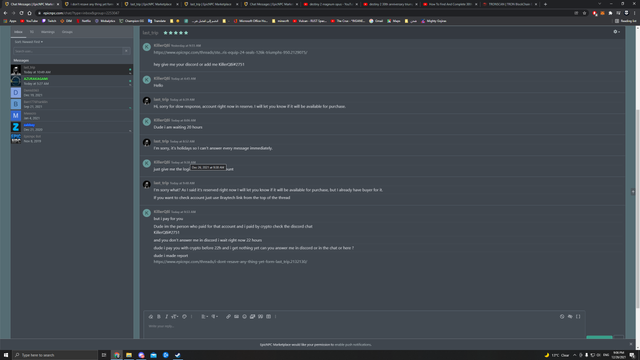Open the epicnpc thread link in first message
Screen dimensions: 640x360
point(230,52)
